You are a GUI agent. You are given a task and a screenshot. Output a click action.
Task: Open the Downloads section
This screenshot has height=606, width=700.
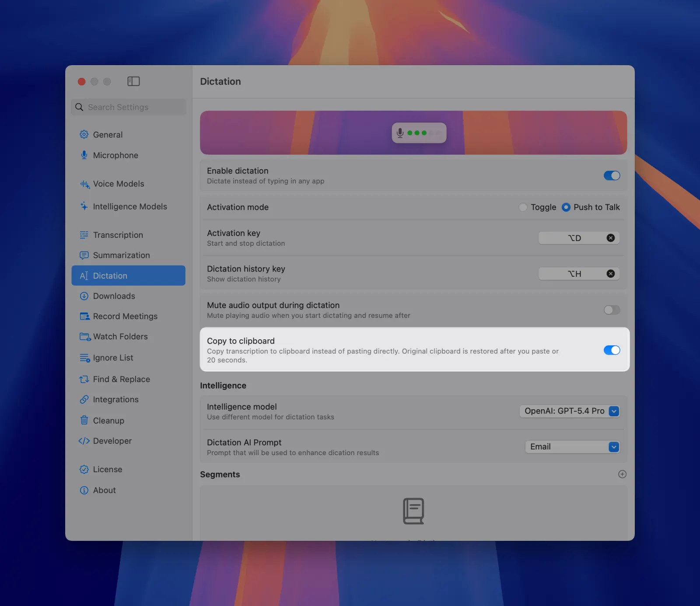tap(128, 296)
